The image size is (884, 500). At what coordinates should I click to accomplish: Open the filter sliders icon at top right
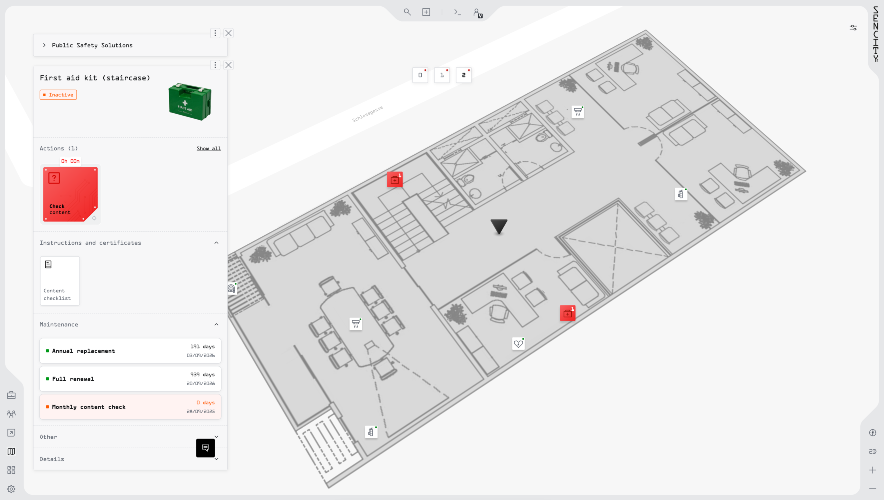[853, 27]
